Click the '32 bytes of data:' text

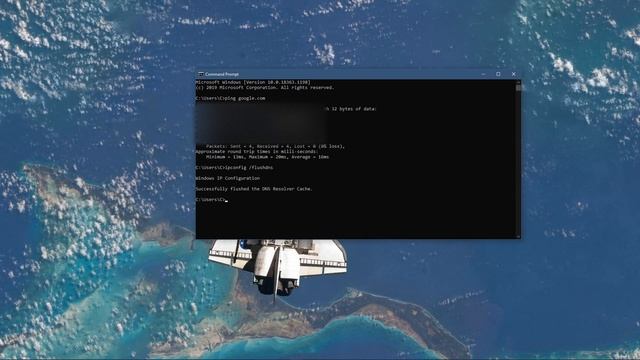(x=354, y=109)
